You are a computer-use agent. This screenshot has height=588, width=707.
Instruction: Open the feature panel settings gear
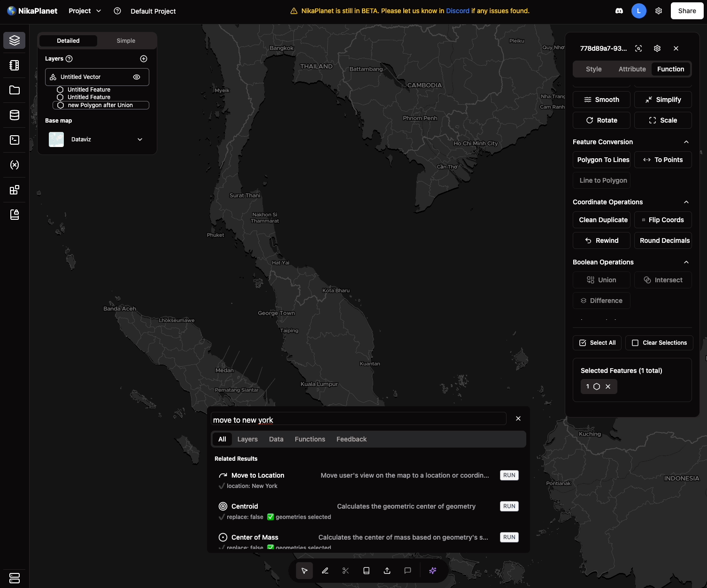657,48
